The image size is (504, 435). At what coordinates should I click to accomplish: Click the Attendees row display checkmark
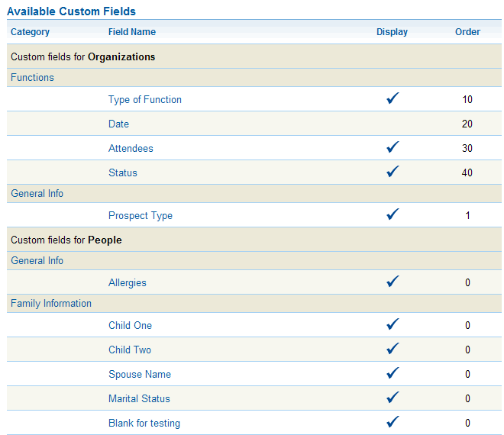(393, 147)
